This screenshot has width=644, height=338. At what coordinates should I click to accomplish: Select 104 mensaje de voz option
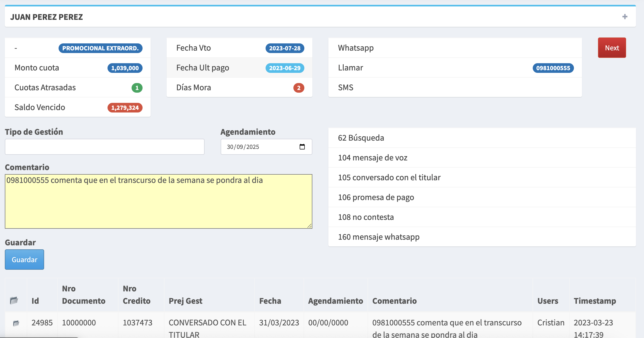373,158
